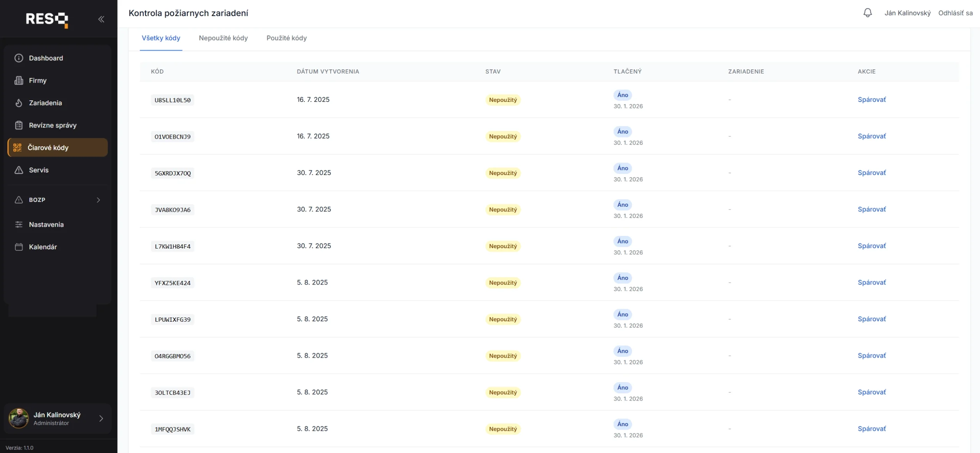Switch to Použité kódy tab

coord(286,38)
